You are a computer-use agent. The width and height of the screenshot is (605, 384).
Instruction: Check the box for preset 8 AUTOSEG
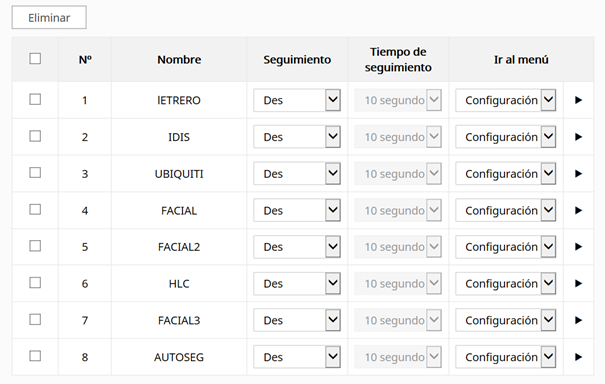click(35, 356)
